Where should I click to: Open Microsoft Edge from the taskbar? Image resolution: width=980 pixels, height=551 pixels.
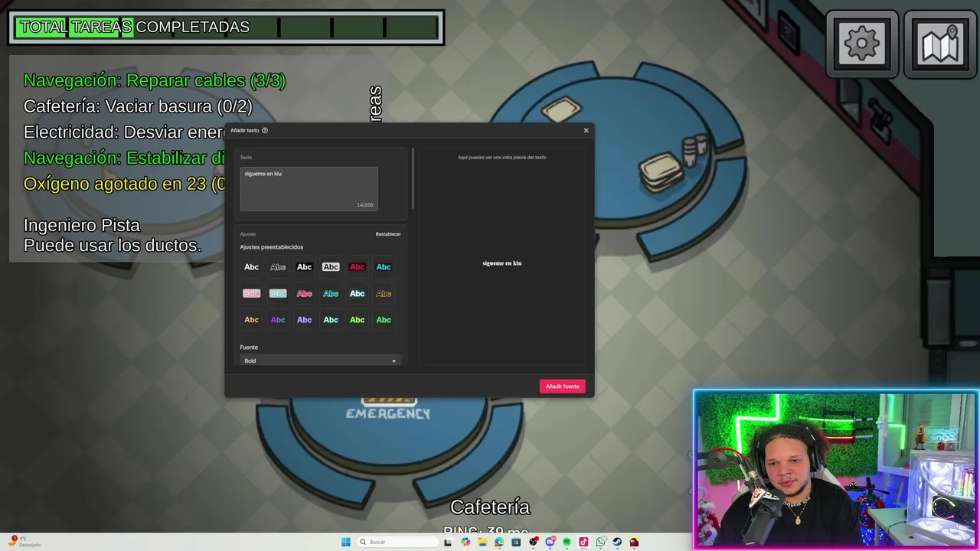pyautogui.click(x=499, y=542)
